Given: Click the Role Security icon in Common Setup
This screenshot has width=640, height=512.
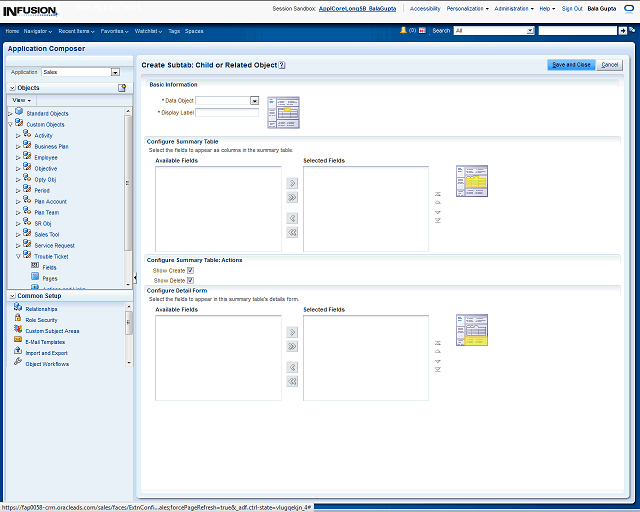Looking at the screenshot, I should pos(18,320).
